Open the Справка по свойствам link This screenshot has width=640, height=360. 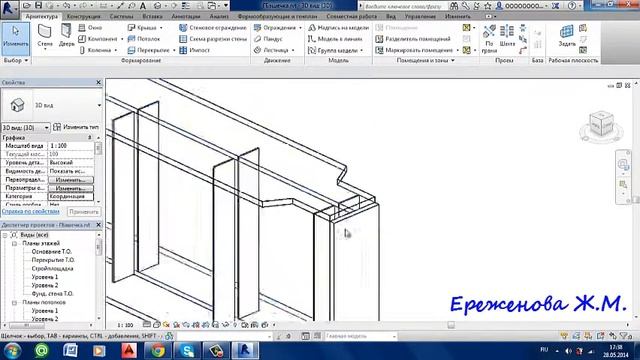point(31,211)
